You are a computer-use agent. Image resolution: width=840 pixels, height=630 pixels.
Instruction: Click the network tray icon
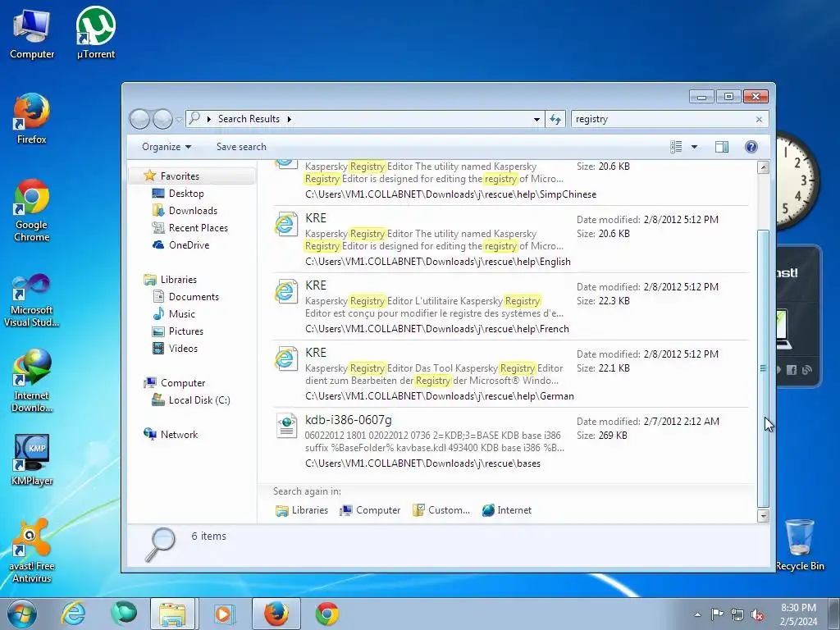click(737, 614)
